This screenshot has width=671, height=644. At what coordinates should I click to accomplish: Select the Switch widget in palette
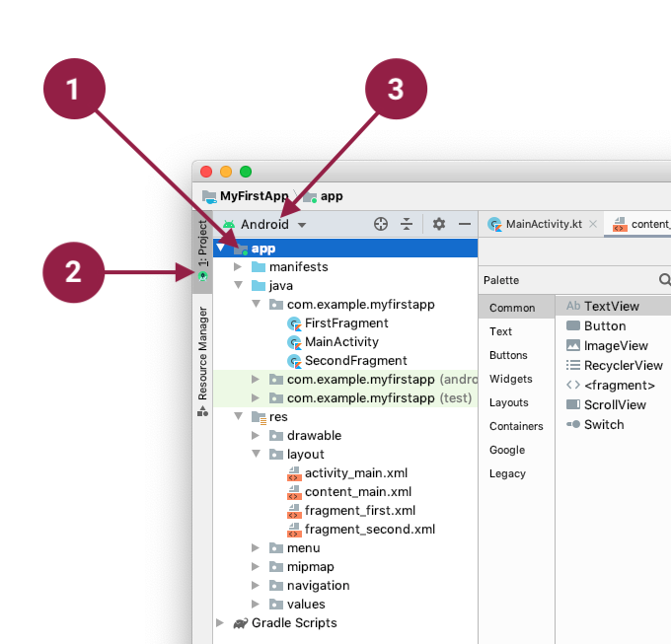pos(603,424)
